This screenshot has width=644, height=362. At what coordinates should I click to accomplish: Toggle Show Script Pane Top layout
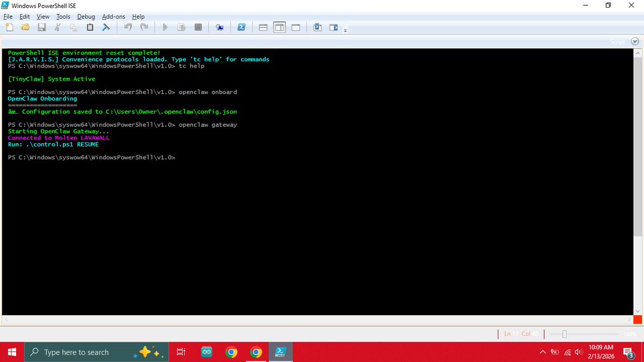(262, 27)
